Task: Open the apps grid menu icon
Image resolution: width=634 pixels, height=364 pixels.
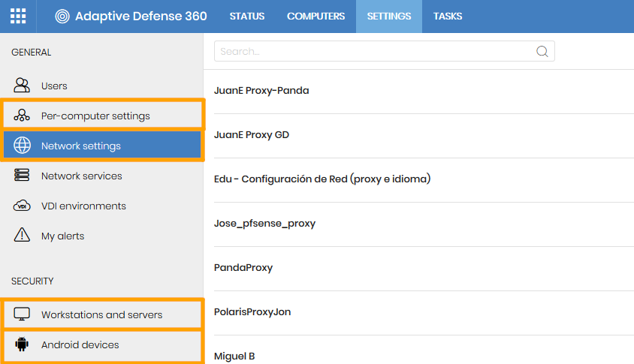Action: [x=18, y=17]
